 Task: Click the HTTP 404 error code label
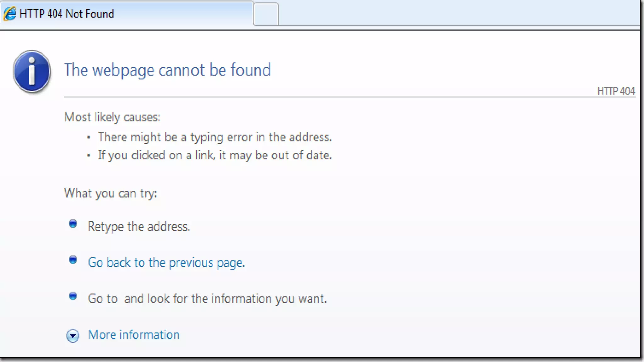tap(616, 91)
